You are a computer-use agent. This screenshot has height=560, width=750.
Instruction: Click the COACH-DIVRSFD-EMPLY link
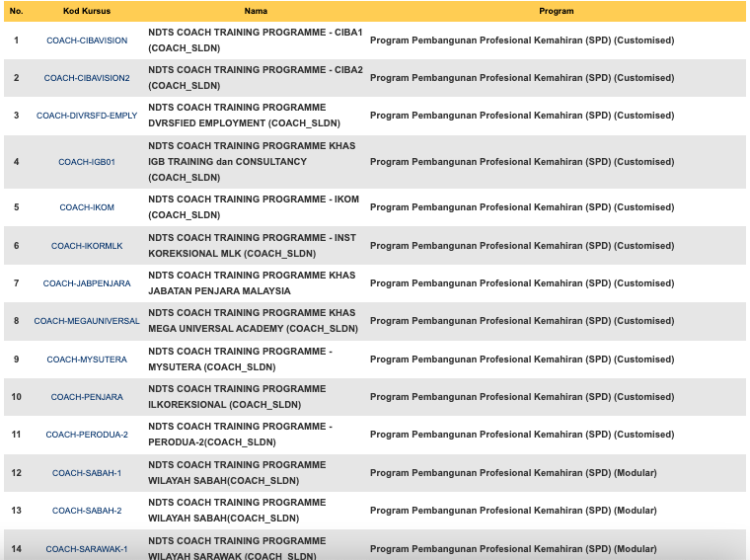click(x=87, y=116)
